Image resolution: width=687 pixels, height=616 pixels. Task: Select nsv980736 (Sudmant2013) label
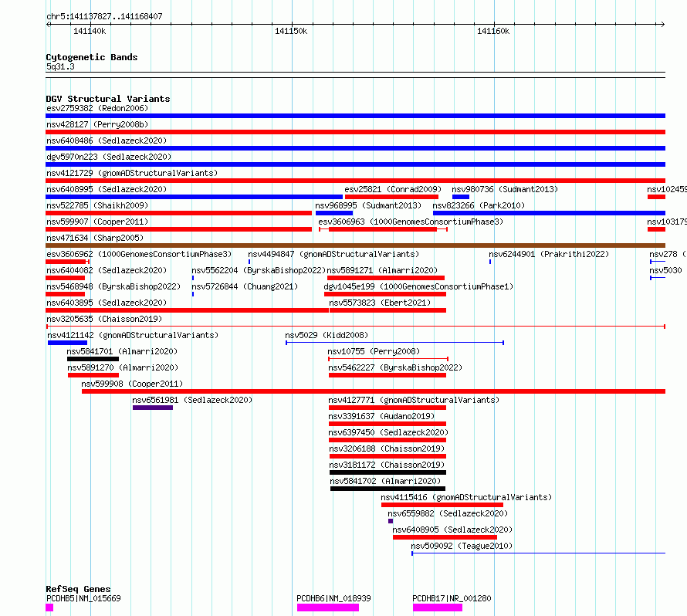coord(505,189)
